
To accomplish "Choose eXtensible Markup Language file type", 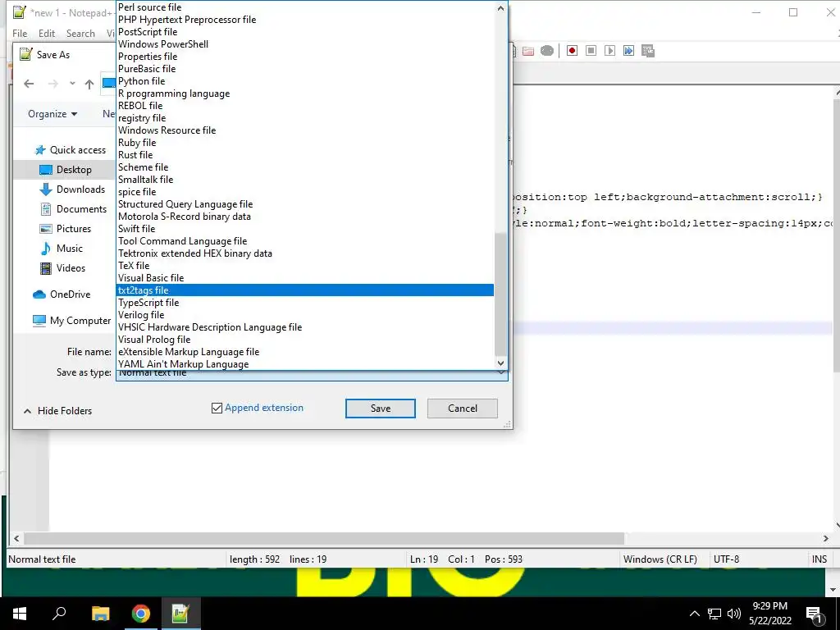I will 305,352.
